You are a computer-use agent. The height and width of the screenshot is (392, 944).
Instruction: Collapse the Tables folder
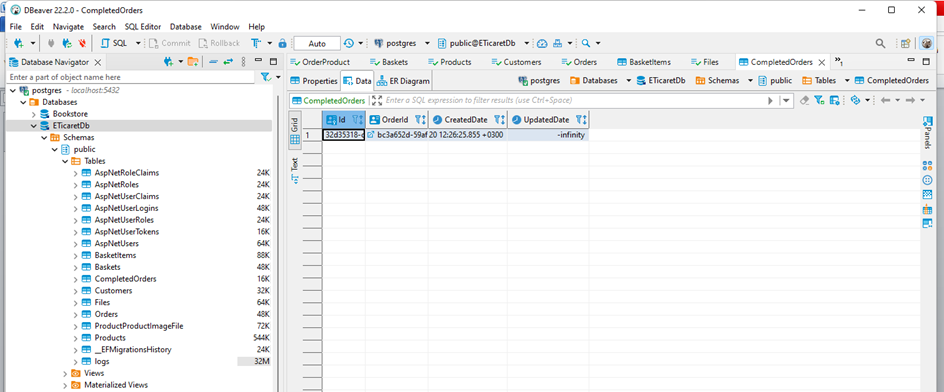pos(64,161)
